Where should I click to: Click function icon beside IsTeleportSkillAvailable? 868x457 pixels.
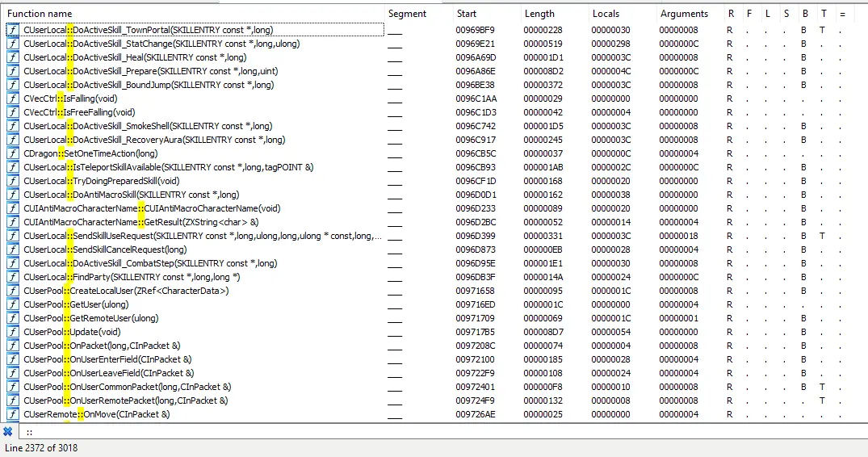(x=12, y=167)
